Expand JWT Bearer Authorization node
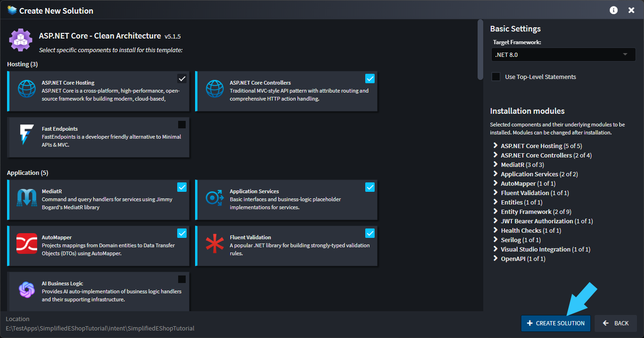 (495, 221)
